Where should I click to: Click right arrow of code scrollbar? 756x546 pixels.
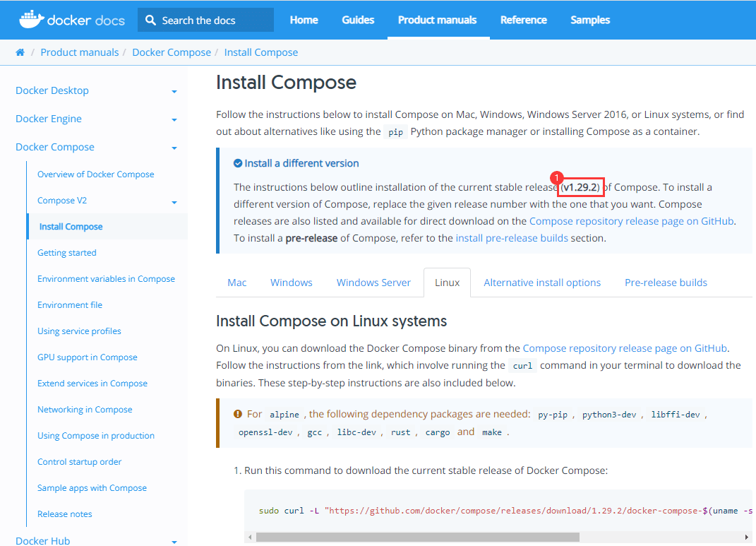tap(747, 537)
